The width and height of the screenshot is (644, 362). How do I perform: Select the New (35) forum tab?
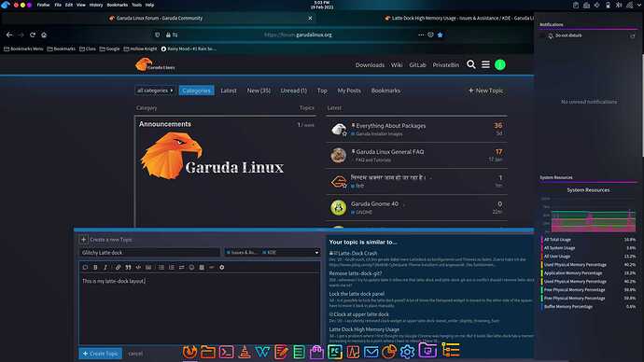click(x=259, y=90)
